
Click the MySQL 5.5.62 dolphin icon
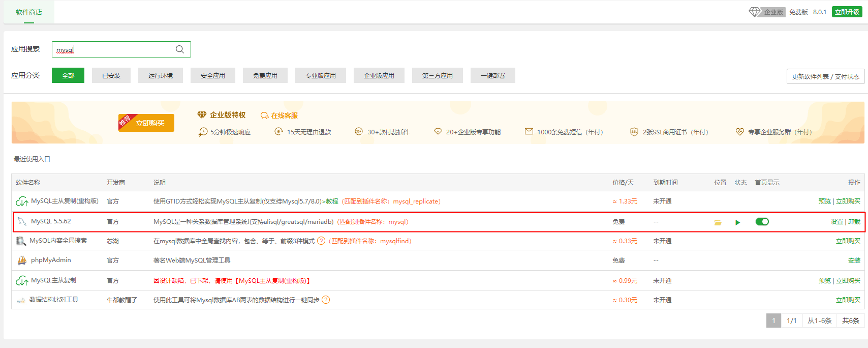point(22,221)
